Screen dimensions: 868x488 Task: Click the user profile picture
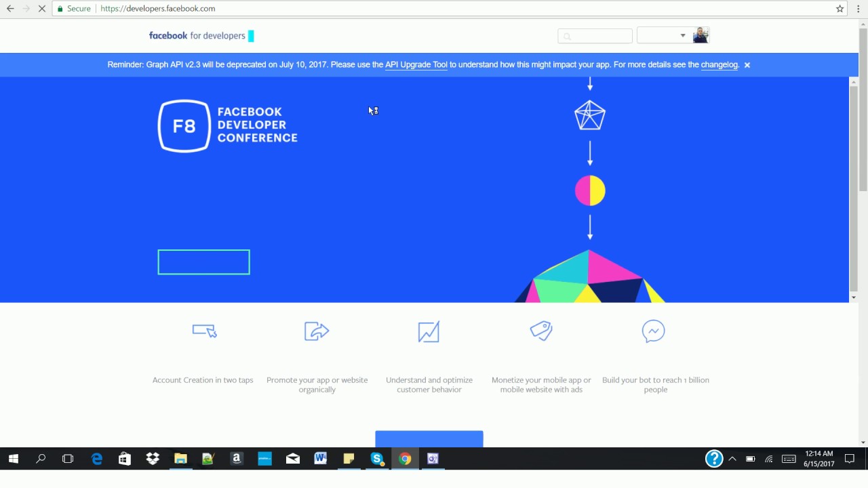701,36
